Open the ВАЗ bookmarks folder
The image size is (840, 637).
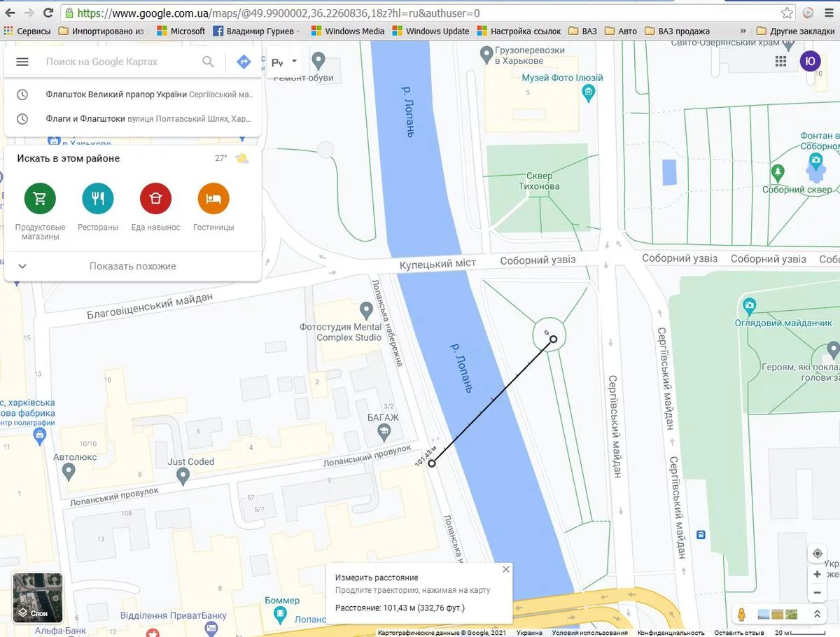click(x=582, y=31)
